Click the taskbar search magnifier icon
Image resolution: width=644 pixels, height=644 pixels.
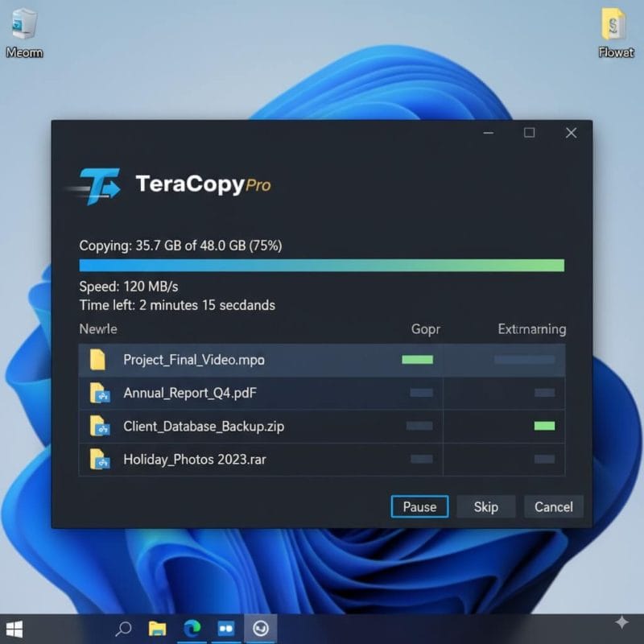(124, 628)
